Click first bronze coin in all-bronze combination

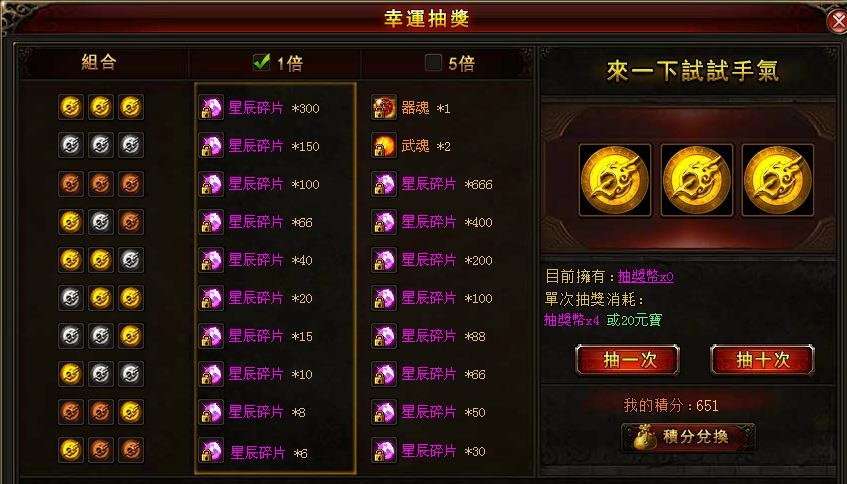[x=71, y=184]
